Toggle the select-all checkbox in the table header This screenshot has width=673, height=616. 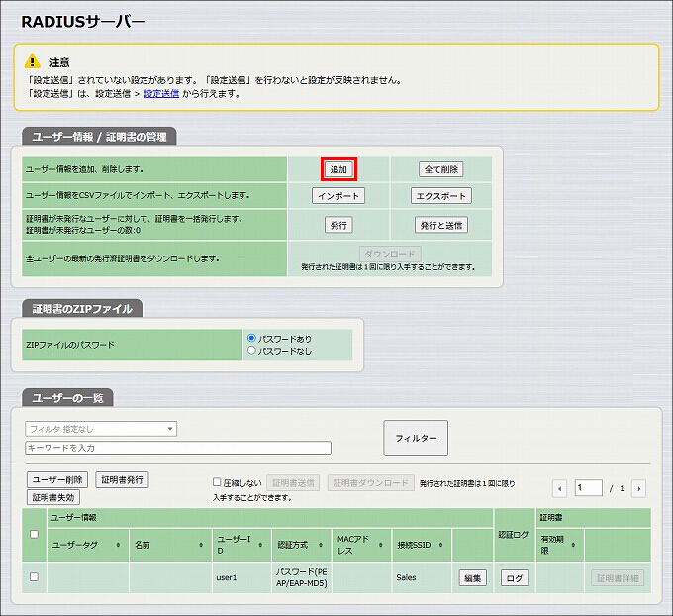tap(34, 535)
